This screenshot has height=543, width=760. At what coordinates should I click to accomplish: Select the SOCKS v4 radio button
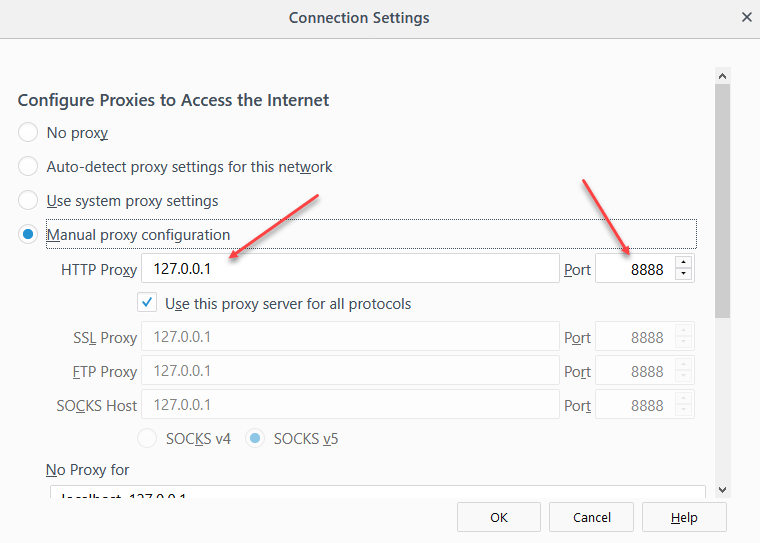(x=147, y=439)
